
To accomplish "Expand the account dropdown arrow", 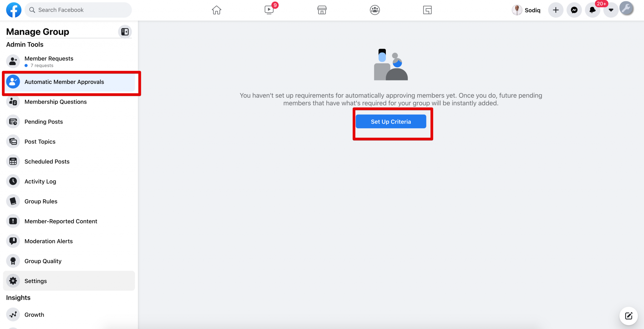I will tap(611, 10).
